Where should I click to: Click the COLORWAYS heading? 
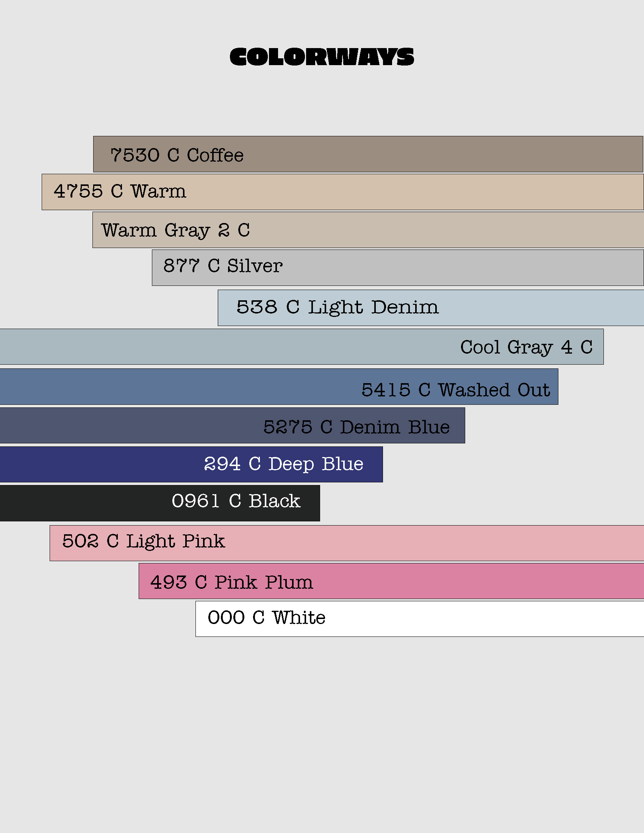pos(322,57)
